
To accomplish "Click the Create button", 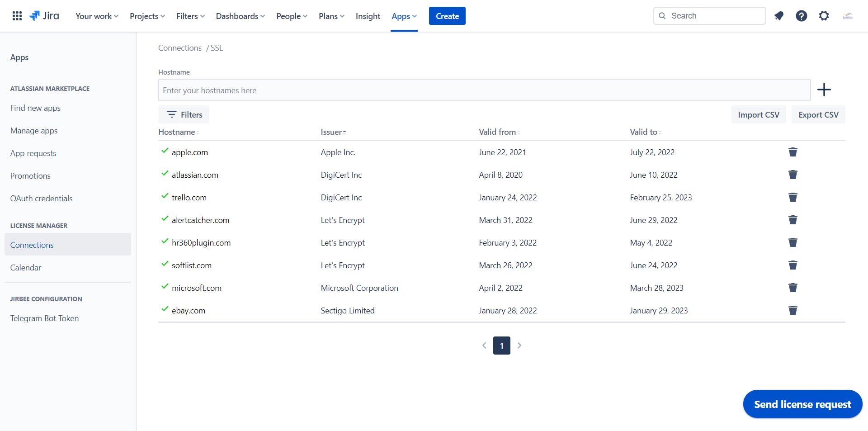I will [x=447, y=16].
